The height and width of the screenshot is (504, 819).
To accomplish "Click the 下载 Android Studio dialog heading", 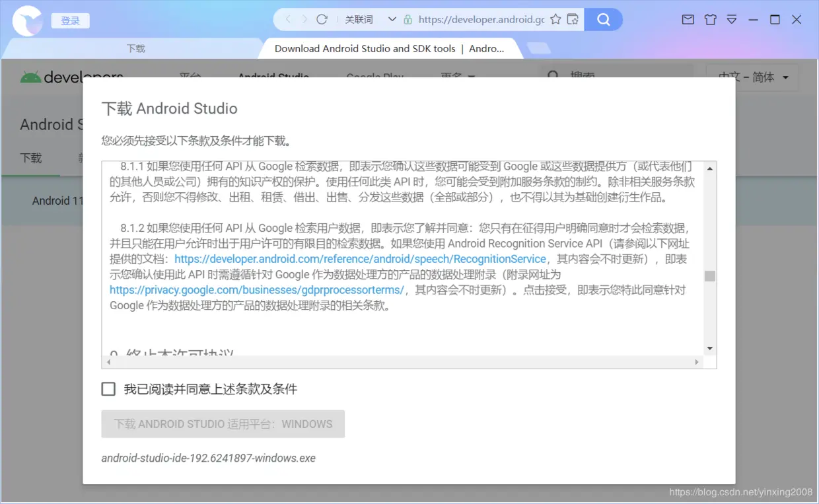I will point(169,108).
